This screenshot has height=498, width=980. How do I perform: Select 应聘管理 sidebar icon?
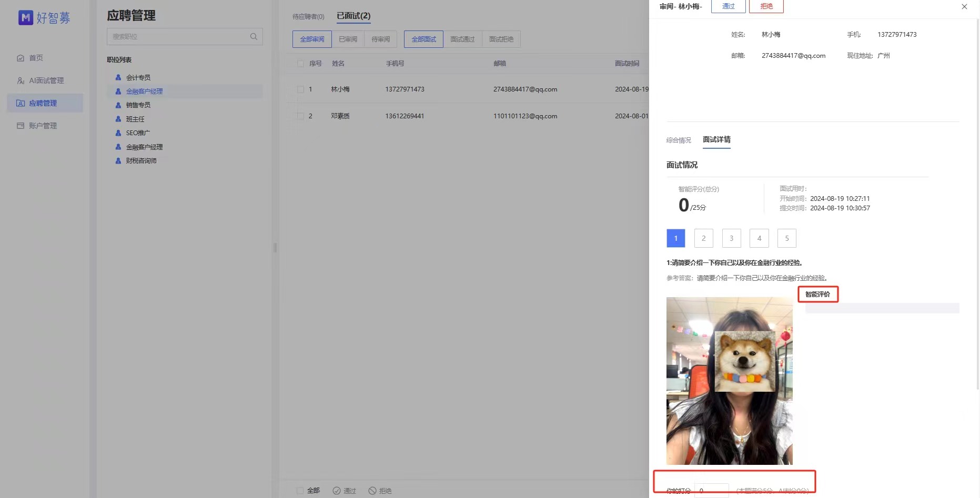(x=21, y=103)
